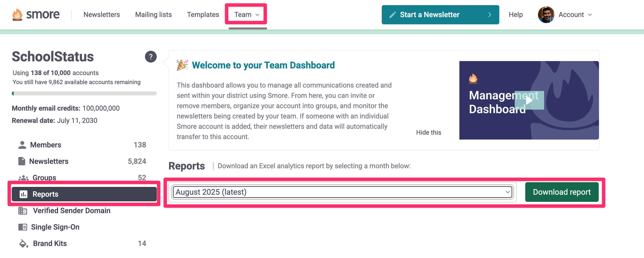This screenshot has height=258, width=644.
Task: Open Newsletters via the document icon
Action: [x=23, y=161]
